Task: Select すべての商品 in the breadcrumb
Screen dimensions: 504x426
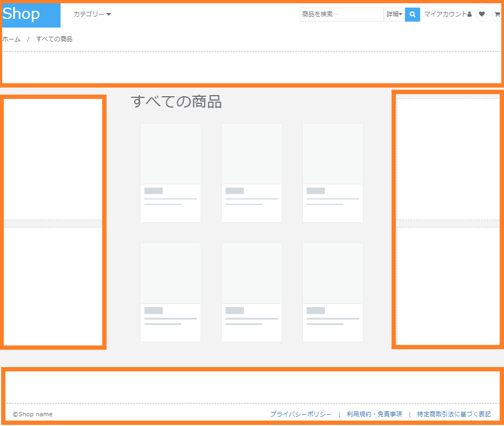Action: point(54,39)
